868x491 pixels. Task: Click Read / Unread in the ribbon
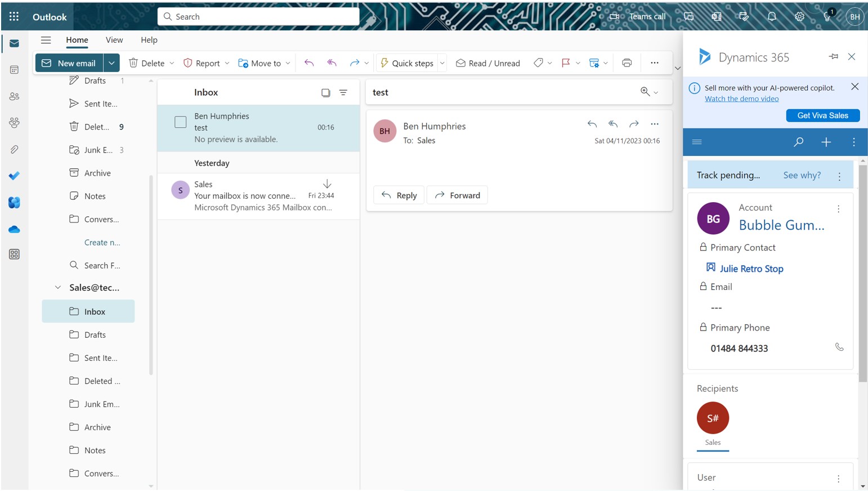tap(488, 63)
